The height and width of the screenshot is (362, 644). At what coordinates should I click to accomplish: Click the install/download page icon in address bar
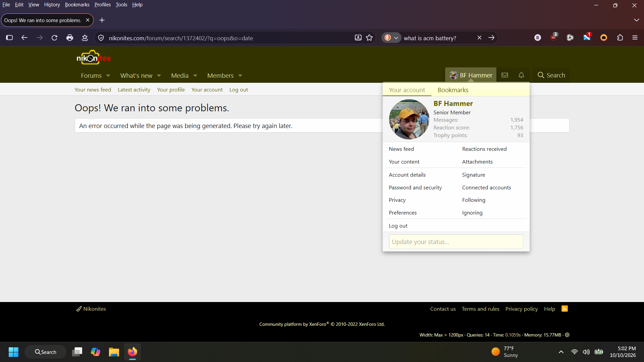358,38
